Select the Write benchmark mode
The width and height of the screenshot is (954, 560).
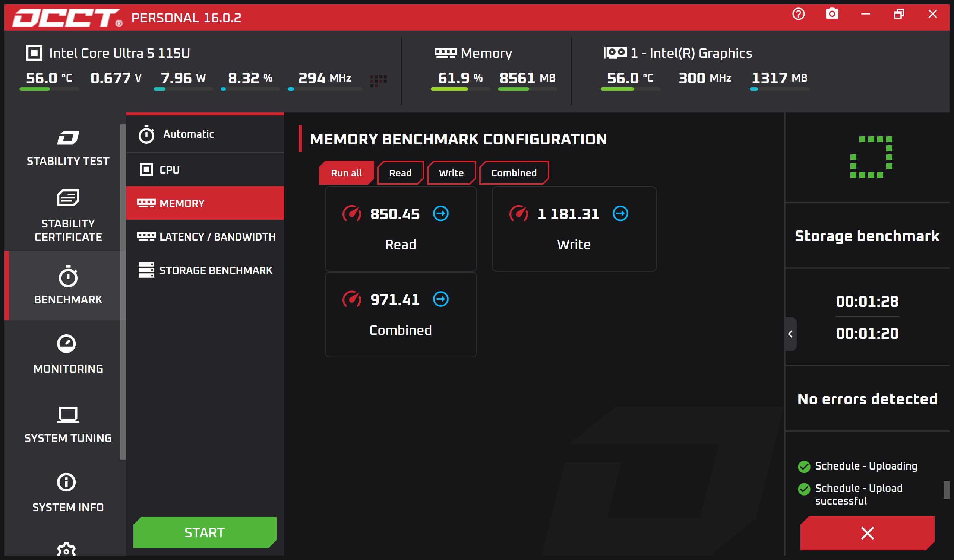coord(451,173)
